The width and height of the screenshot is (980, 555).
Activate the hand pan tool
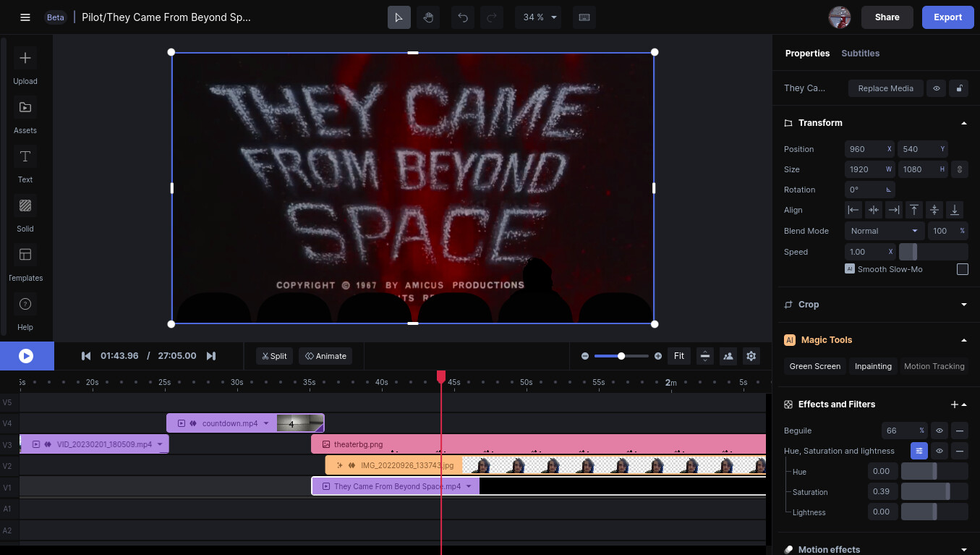pos(428,17)
